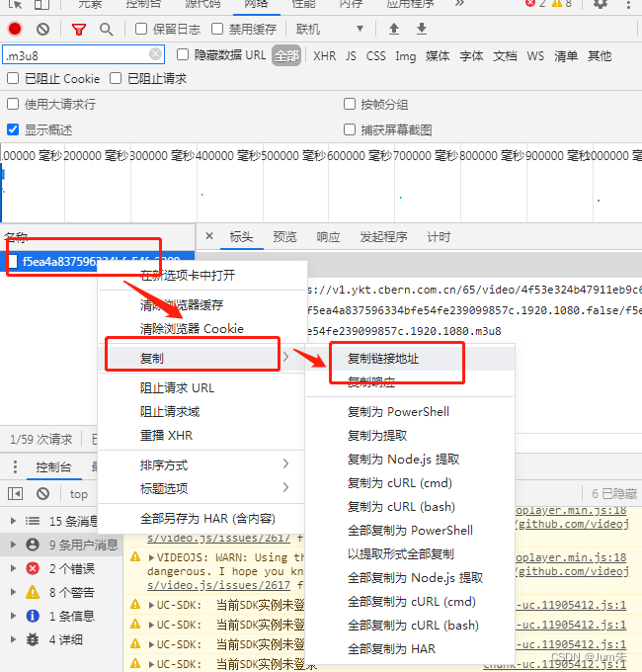This screenshot has width=642, height=672.
Task: Switch to the 发起程序 tab
Action: [383, 236]
